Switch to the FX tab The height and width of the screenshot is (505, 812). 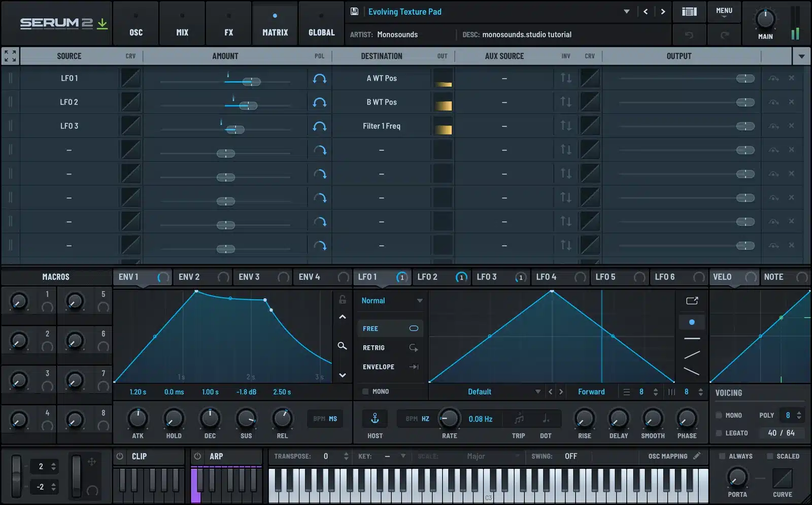[x=229, y=24]
